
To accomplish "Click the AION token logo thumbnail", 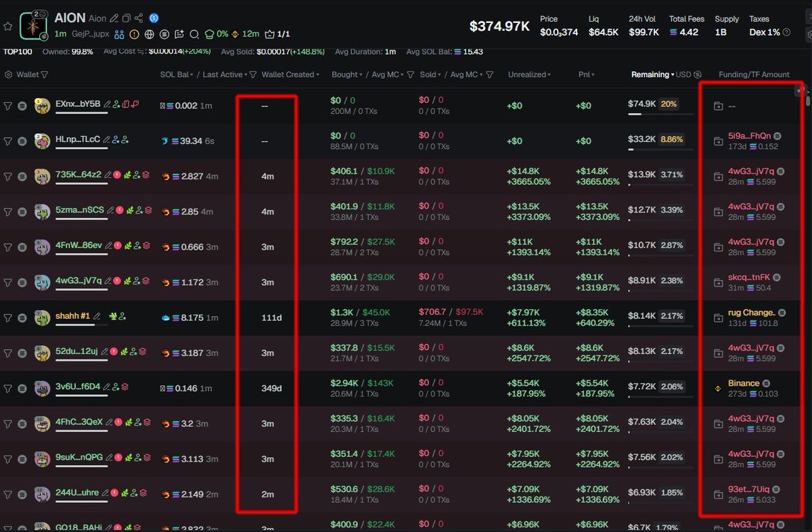I will [33, 26].
